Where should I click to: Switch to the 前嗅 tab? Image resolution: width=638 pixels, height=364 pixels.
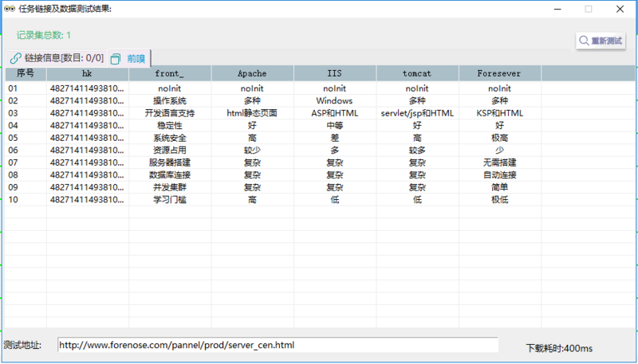tap(129, 58)
